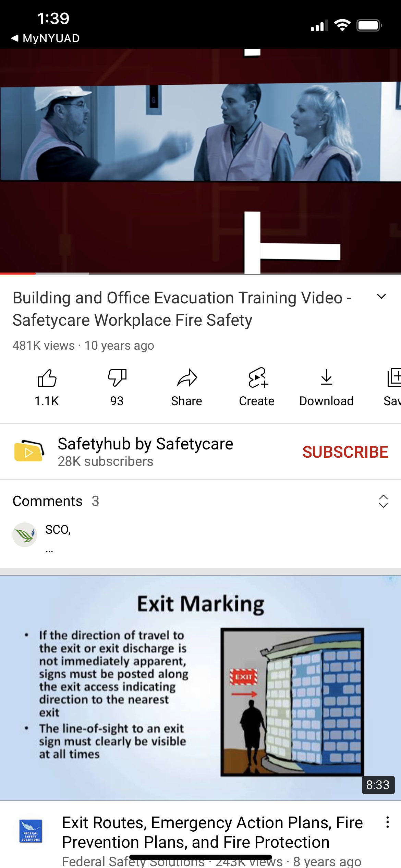This screenshot has width=401, height=868.
Task: Expand the video description chevron
Action: click(381, 297)
